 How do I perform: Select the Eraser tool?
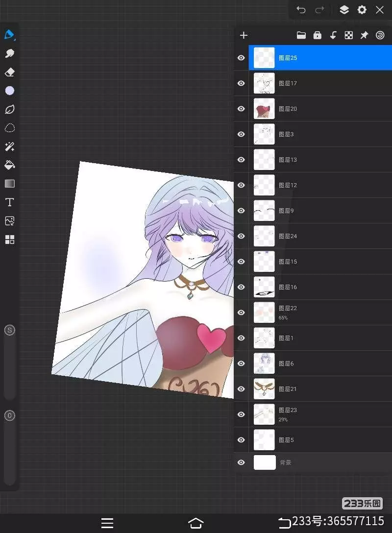pos(9,72)
